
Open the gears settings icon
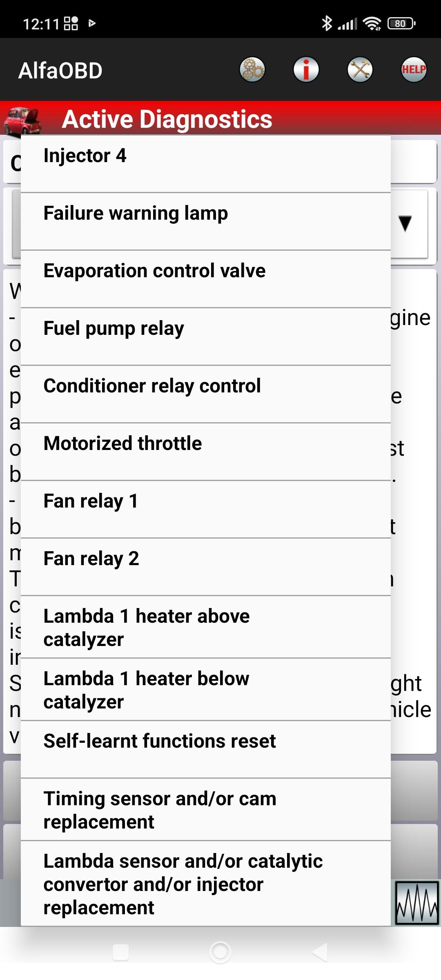252,69
